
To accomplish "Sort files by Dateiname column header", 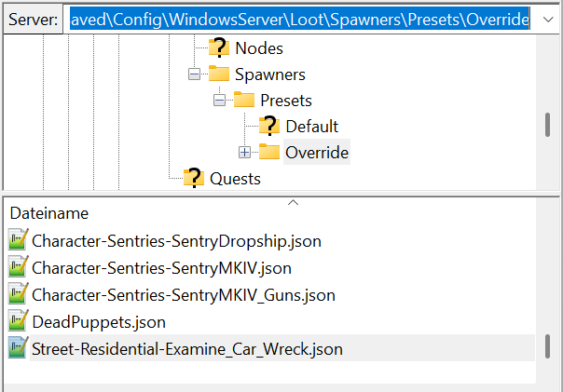I will pyautogui.click(x=48, y=213).
